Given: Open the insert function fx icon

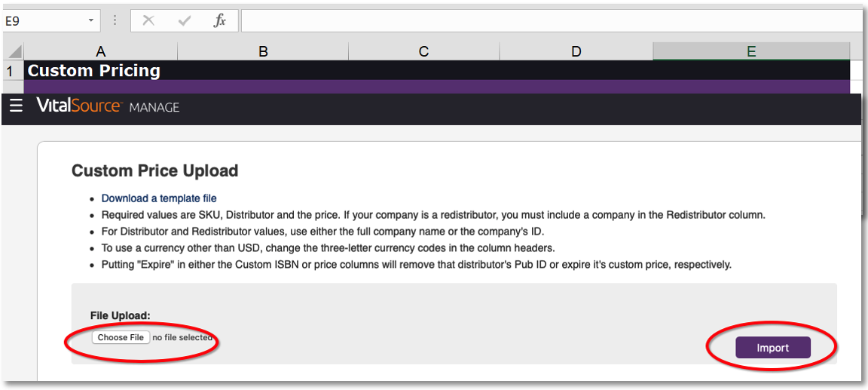Looking at the screenshot, I should coord(220,20).
